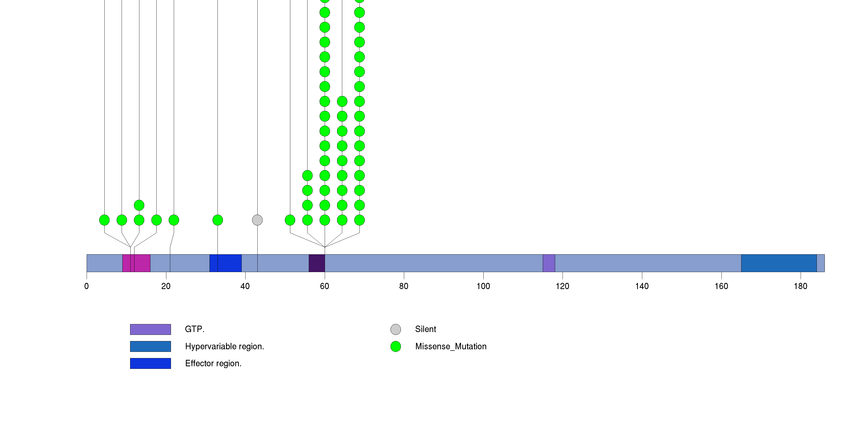This screenshot has height=435, width=868.
Task: Click the dark purple domain near position 60
Action: 317,263
